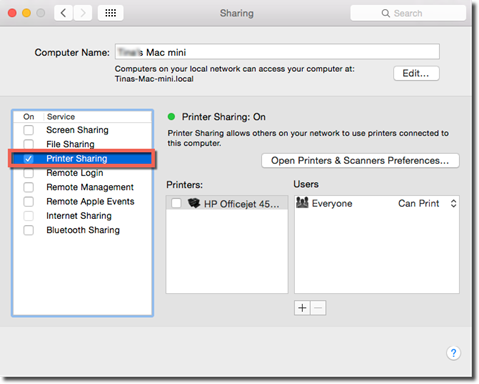Close the Sharing window with red button
This screenshot has width=479, height=384.
coord(12,13)
